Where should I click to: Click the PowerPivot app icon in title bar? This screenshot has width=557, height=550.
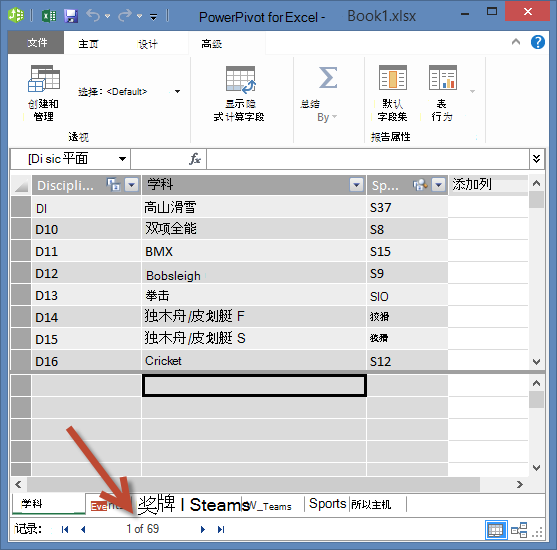point(16,16)
